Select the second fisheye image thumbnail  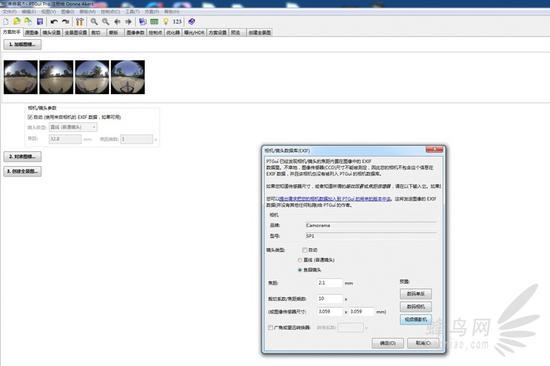(x=56, y=77)
